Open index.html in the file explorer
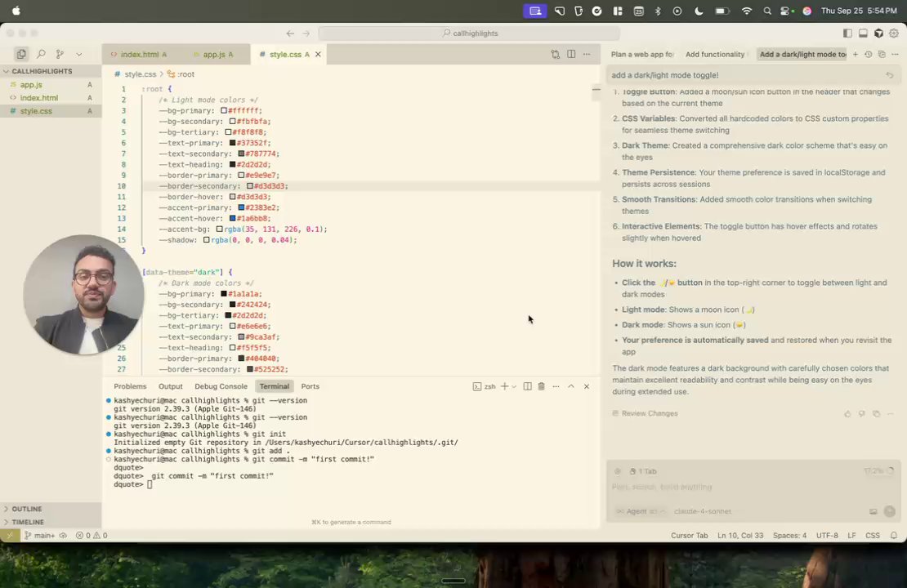The height and width of the screenshot is (588, 907). click(51, 98)
